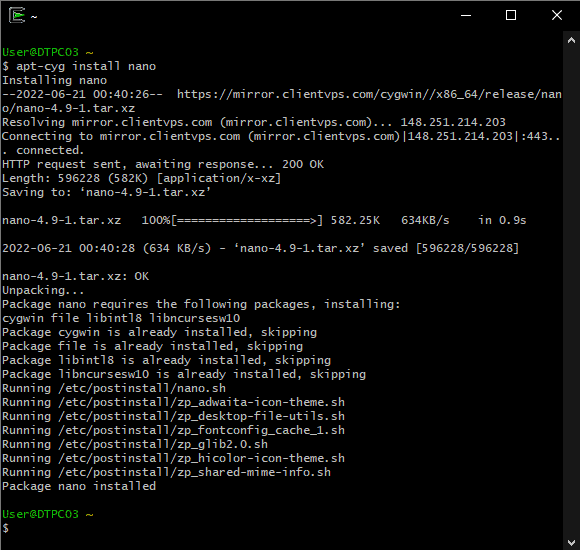
Task: Click the 'apt-cyg install nano' command line
Action: click(x=79, y=66)
